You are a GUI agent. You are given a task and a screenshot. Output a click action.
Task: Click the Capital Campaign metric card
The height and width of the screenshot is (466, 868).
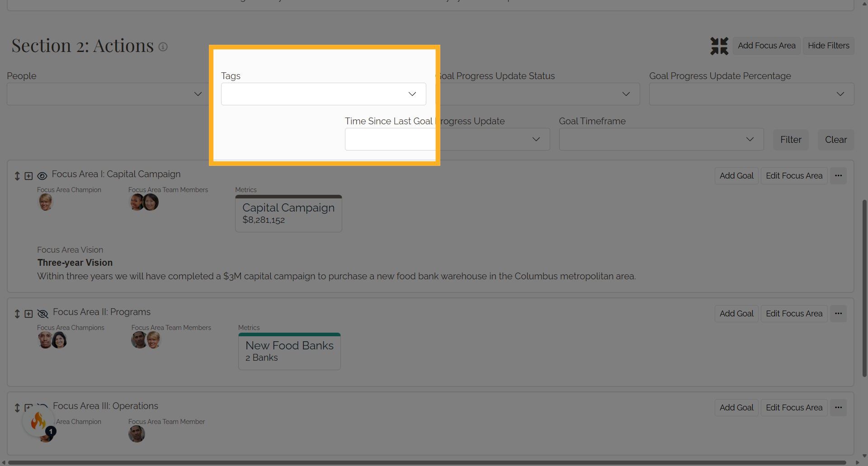click(x=288, y=214)
